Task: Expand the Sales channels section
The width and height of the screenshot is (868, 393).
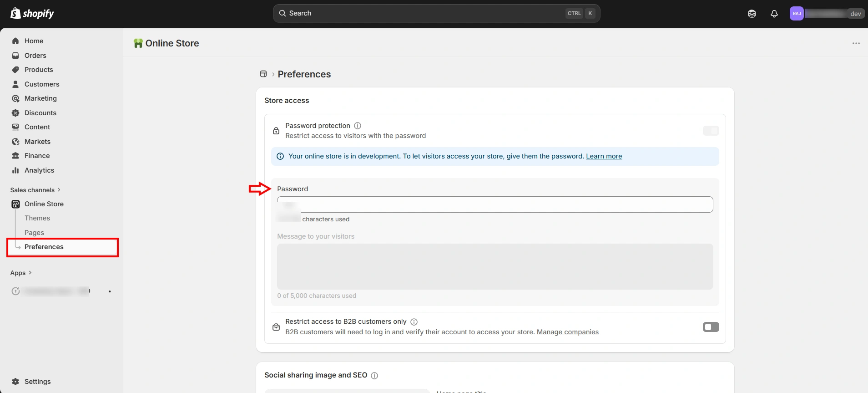Action: [x=35, y=190]
